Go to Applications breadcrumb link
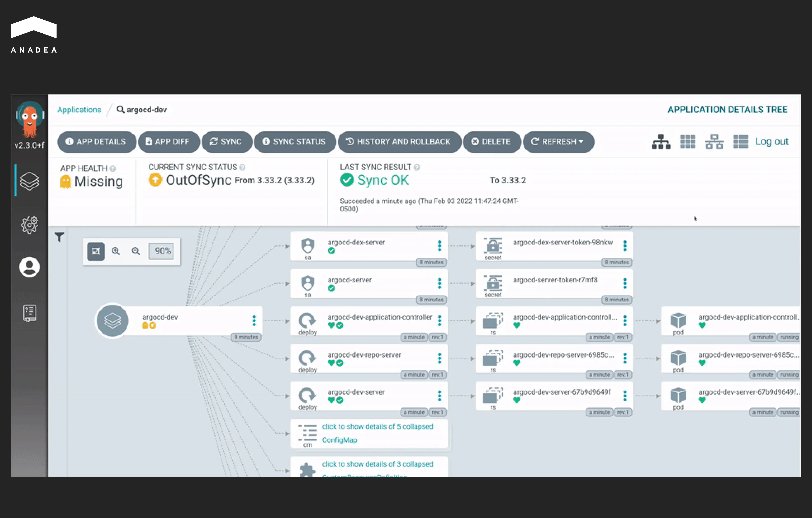This screenshot has height=518, width=812. pos(79,110)
